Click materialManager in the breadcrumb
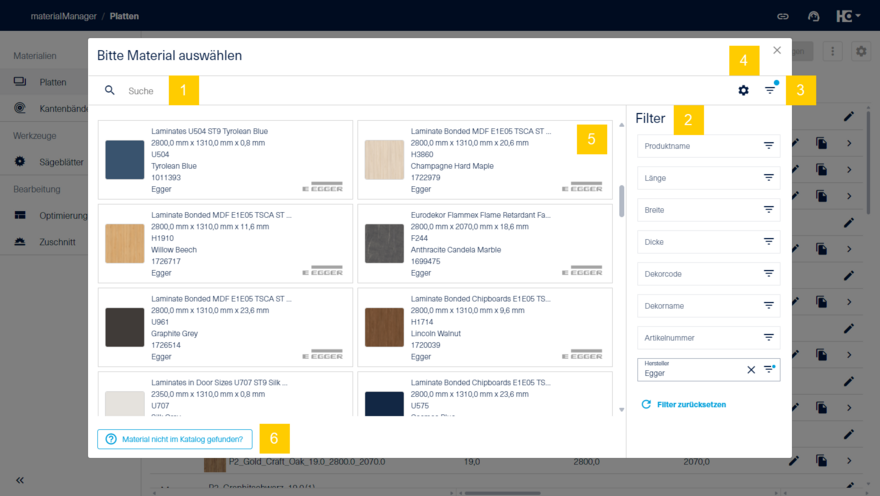Viewport: 880px width, 496px height. click(x=63, y=16)
